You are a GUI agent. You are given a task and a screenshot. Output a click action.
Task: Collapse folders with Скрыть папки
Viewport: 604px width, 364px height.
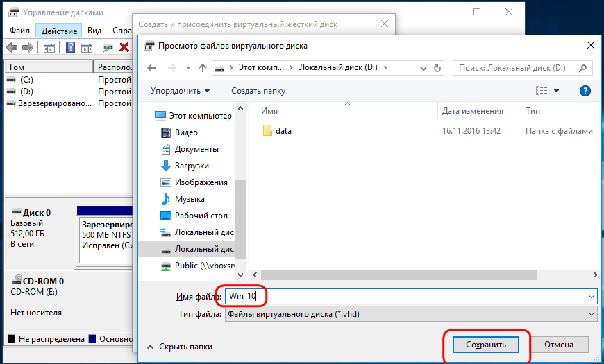coord(180,347)
